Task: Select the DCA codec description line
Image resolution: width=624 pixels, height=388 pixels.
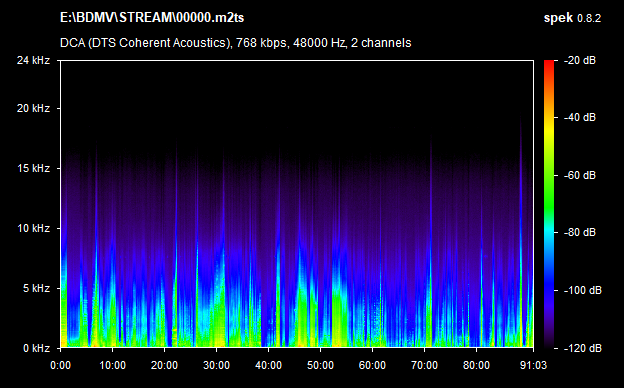Action: [x=236, y=43]
